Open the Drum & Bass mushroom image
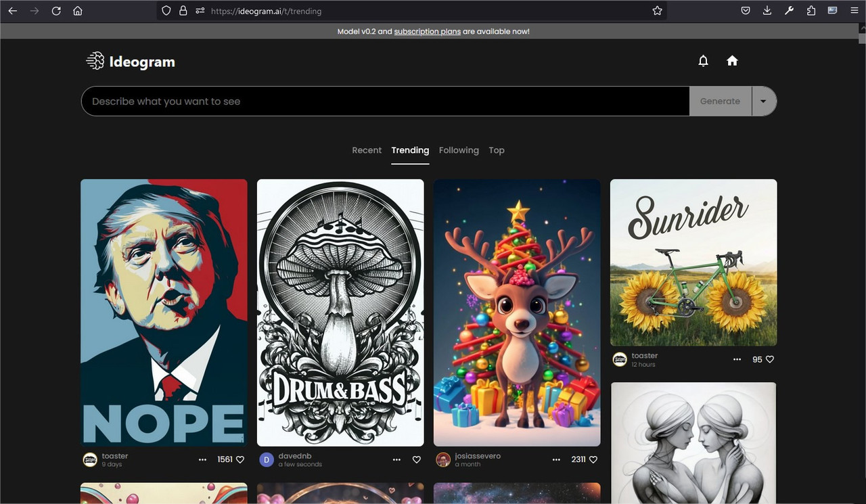This screenshot has width=866, height=504. tap(340, 313)
